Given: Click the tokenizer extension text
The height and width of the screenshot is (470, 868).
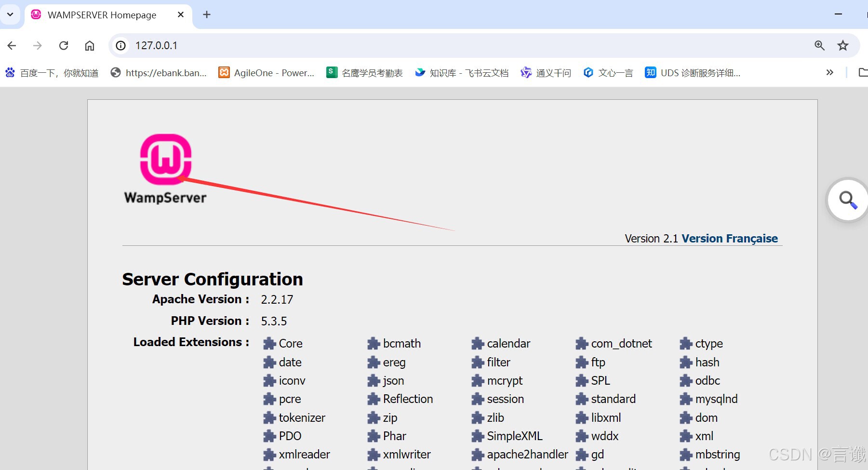Looking at the screenshot, I should click(302, 417).
